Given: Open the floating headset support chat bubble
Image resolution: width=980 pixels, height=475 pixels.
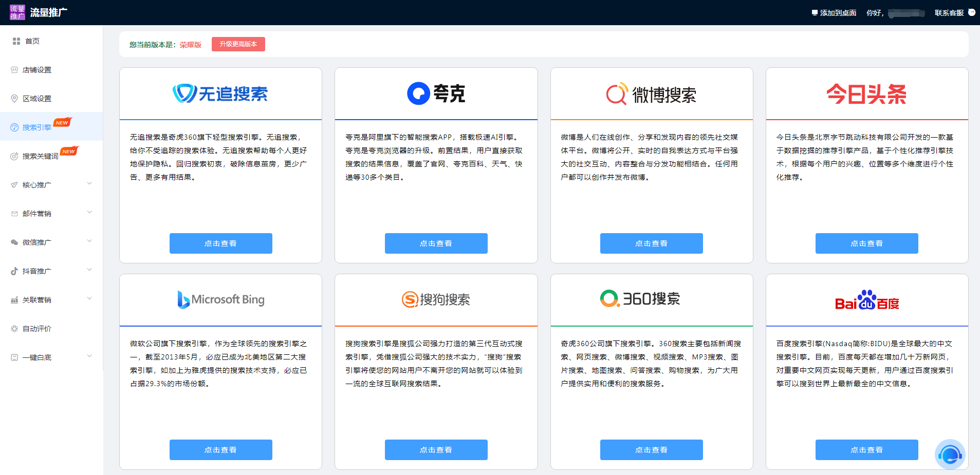Looking at the screenshot, I should click(950, 454).
